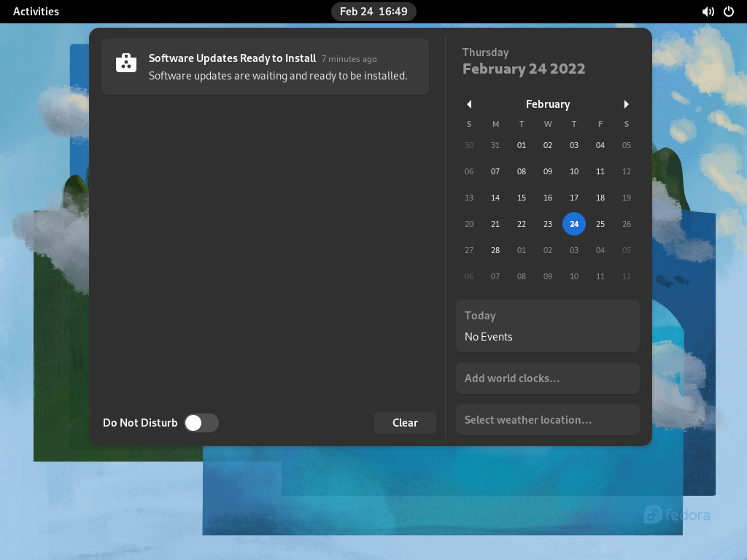Clear all notifications
Image resolution: width=747 pixels, height=560 pixels.
pos(405,423)
